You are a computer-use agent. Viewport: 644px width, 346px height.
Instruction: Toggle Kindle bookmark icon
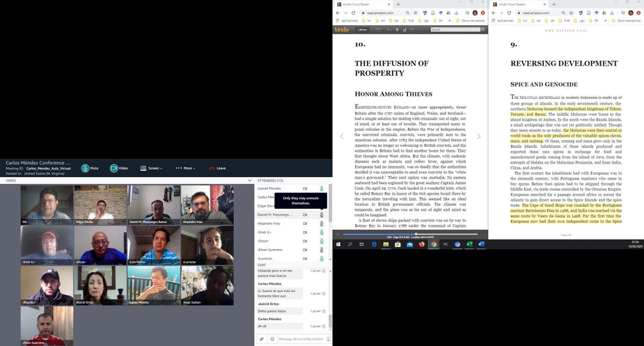(x=398, y=30)
